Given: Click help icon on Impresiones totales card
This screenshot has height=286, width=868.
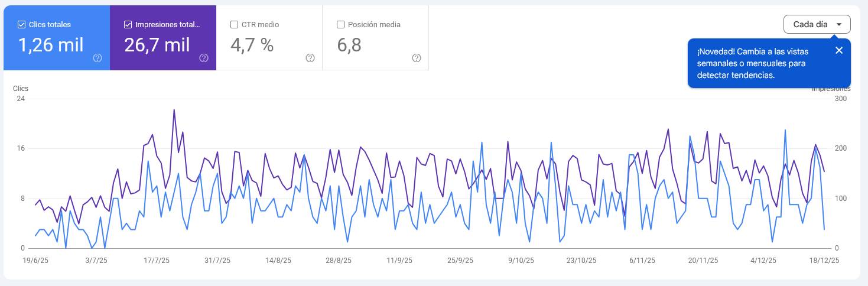Looking at the screenshot, I should point(204,58).
